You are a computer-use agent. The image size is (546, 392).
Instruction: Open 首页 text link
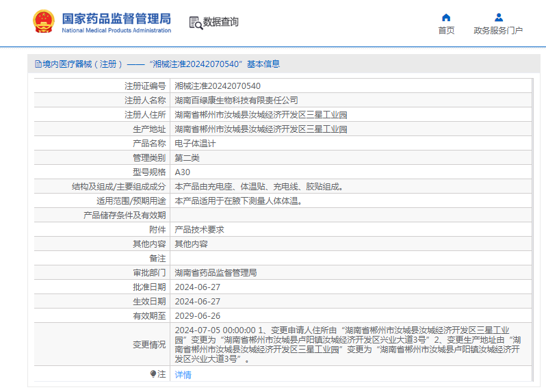coord(446,31)
